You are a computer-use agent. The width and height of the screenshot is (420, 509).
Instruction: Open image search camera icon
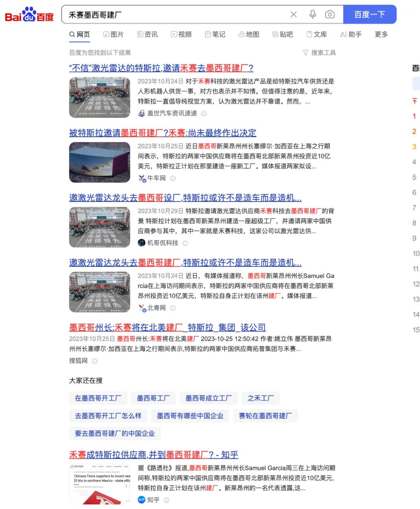click(330, 14)
